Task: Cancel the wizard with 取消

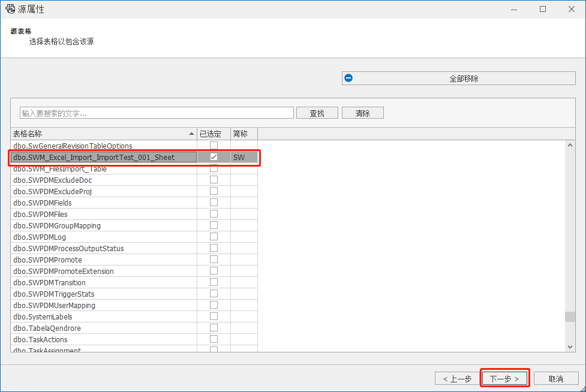Action: pos(555,379)
